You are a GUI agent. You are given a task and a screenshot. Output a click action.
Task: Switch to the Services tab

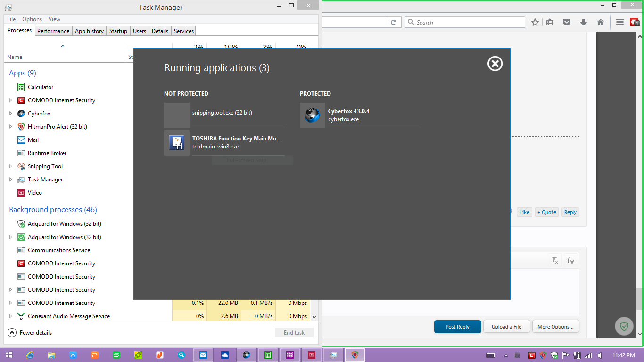pyautogui.click(x=184, y=31)
